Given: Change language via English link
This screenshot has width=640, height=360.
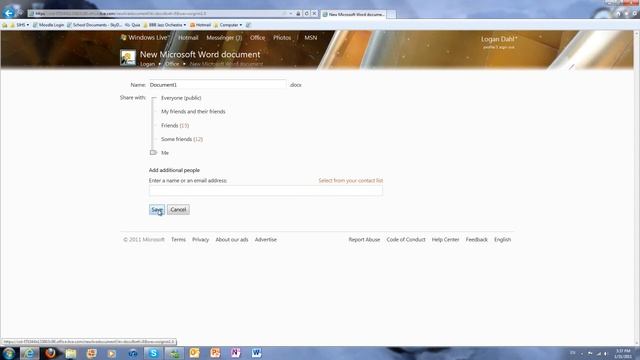Looking at the screenshot, I should 502,240.
